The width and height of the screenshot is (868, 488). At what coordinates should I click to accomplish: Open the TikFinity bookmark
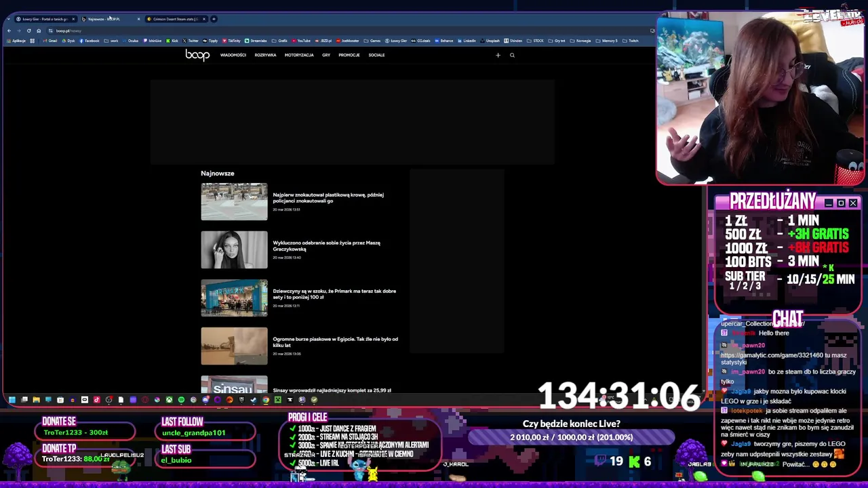pos(231,41)
